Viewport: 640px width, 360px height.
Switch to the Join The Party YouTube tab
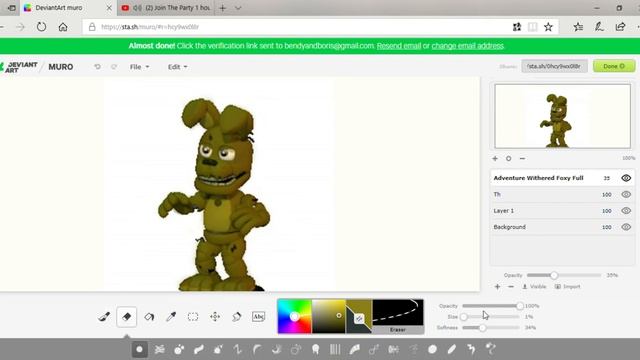[166, 8]
